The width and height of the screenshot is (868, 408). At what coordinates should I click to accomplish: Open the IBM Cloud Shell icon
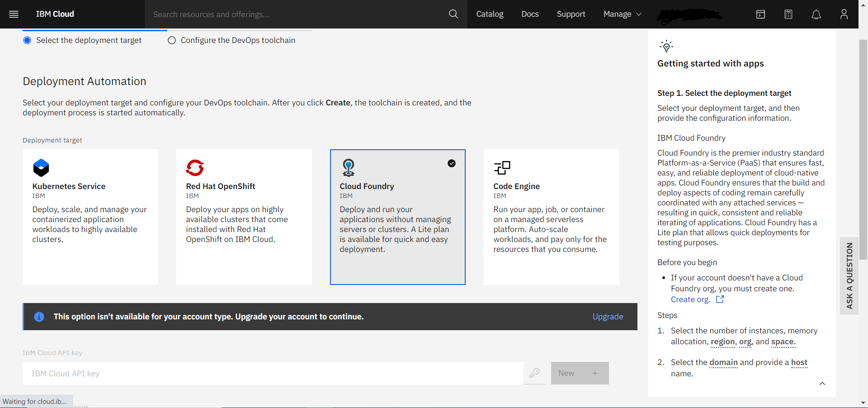[761, 14]
